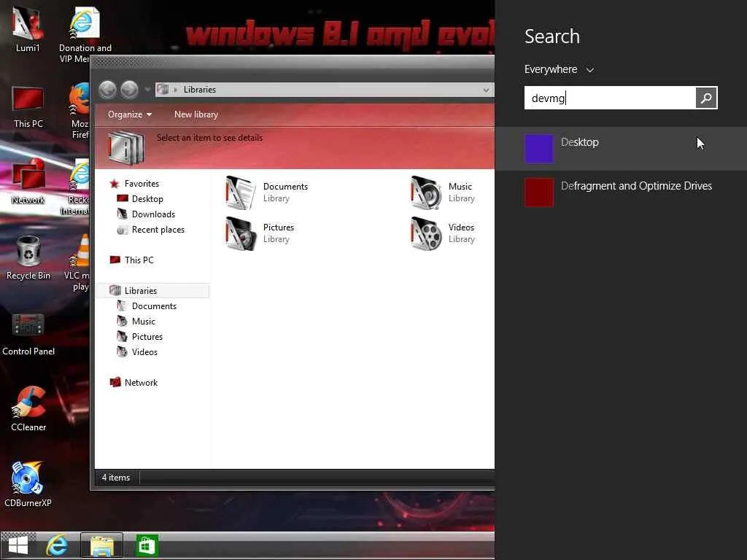Open Defragment and Optimize Drives result
747x560 pixels.
(x=621, y=192)
